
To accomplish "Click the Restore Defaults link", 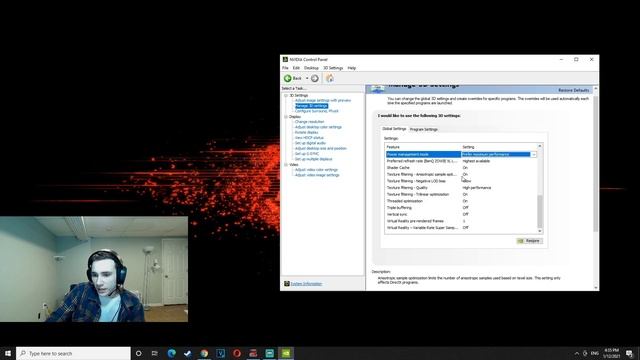I will coord(573,90).
